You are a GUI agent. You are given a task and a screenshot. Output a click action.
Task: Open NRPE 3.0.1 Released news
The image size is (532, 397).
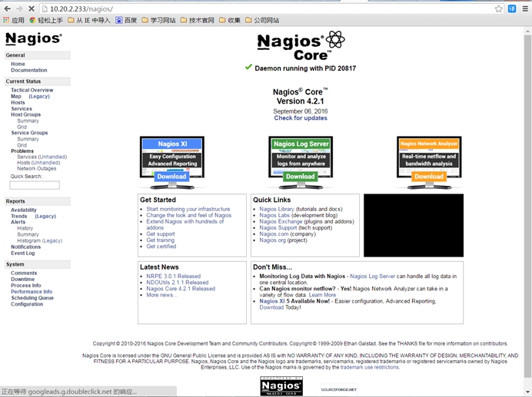click(x=174, y=276)
